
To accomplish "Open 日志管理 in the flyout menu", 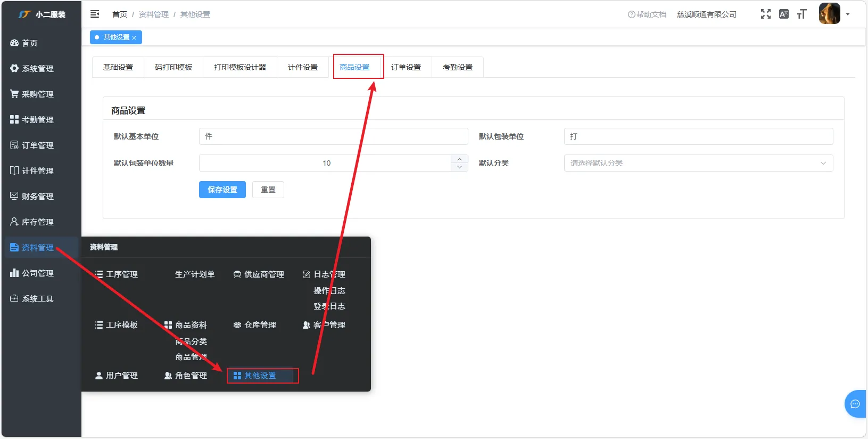I will pos(325,274).
